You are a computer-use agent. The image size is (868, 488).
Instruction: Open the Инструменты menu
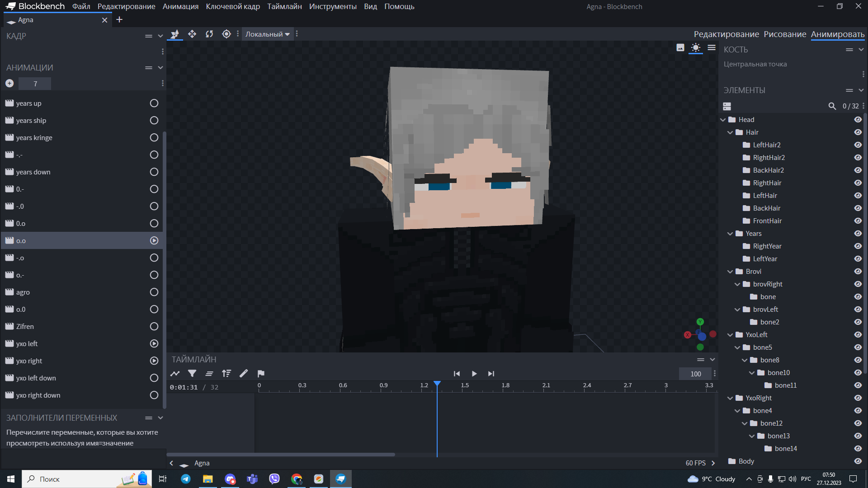pyautogui.click(x=333, y=6)
